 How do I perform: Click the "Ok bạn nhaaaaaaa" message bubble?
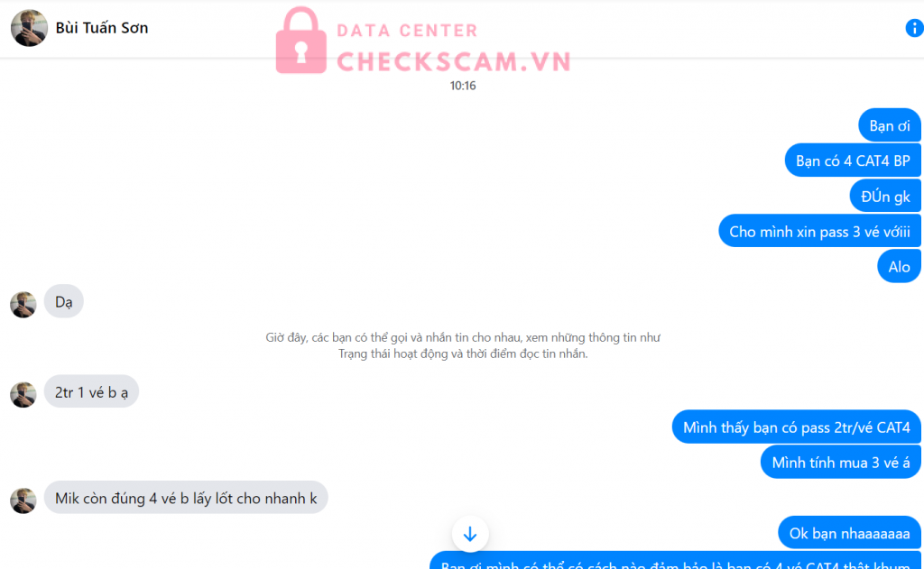point(849,533)
